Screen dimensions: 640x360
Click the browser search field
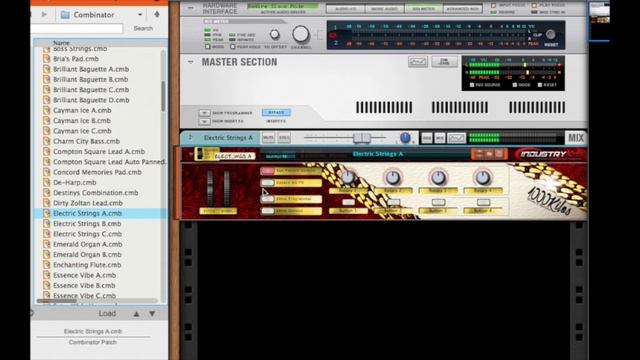(x=77, y=28)
